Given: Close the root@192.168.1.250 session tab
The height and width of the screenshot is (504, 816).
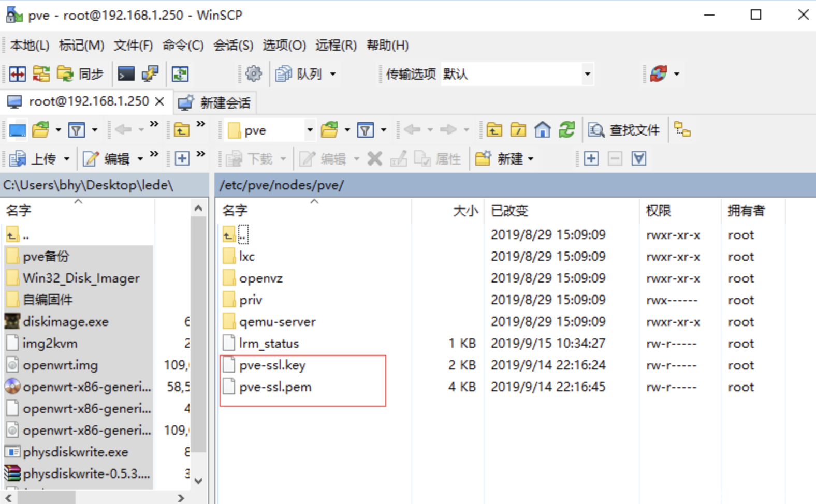Looking at the screenshot, I should (160, 101).
